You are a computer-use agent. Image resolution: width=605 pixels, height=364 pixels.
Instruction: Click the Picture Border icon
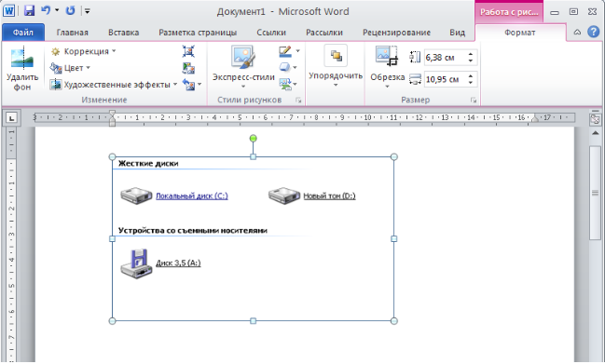click(x=285, y=51)
